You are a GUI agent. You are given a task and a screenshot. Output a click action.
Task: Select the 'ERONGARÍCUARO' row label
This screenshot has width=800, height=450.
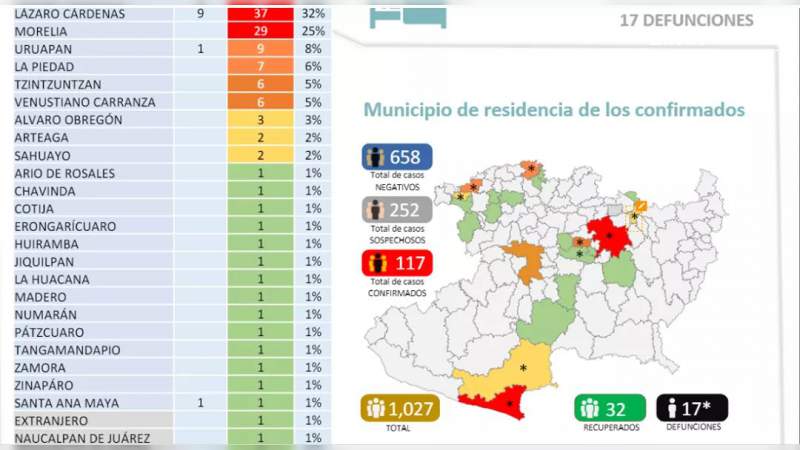[x=65, y=226]
